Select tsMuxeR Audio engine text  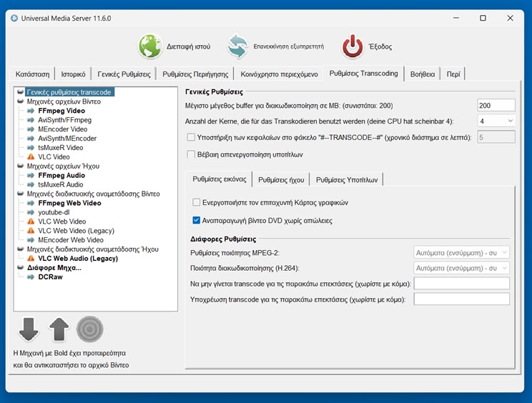click(x=60, y=185)
